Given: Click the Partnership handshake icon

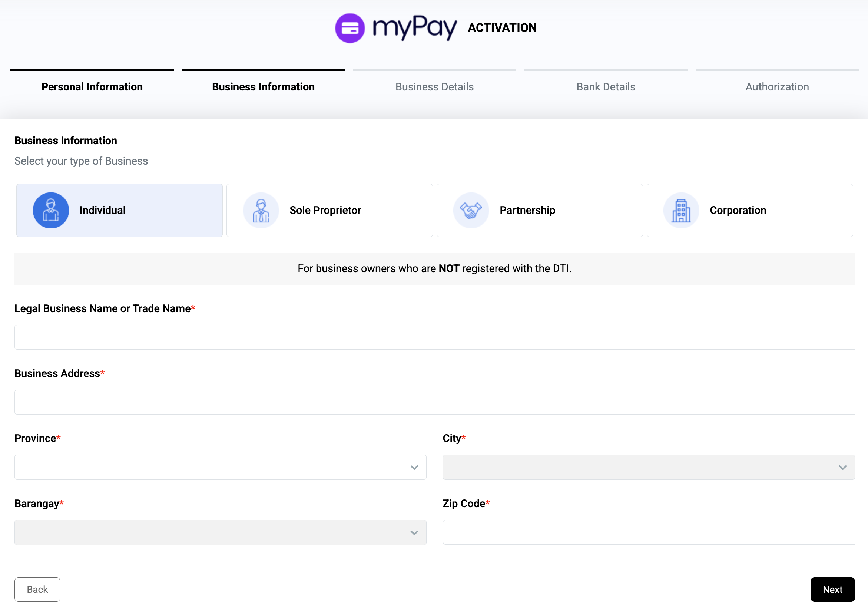Looking at the screenshot, I should 471,210.
